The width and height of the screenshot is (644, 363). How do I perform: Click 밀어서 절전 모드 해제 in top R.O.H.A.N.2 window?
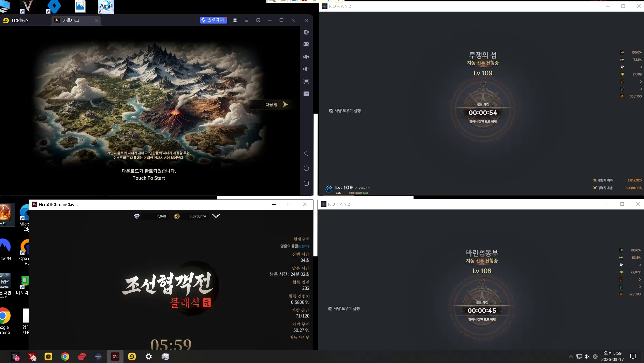pyautogui.click(x=483, y=122)
